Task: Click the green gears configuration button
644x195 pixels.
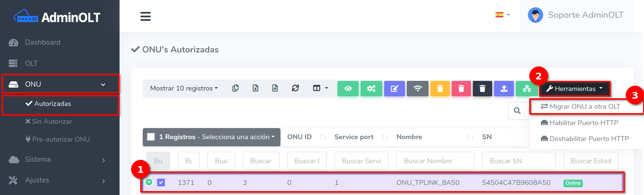Action: (x=371, y=89)
